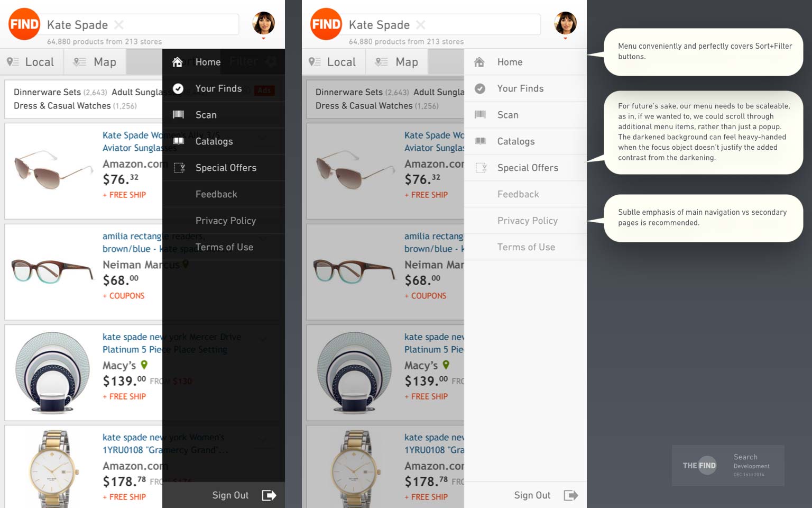Click Sign Out text in the light menu
The width and height of the screenshot is (812, 508).
[532, 495]
